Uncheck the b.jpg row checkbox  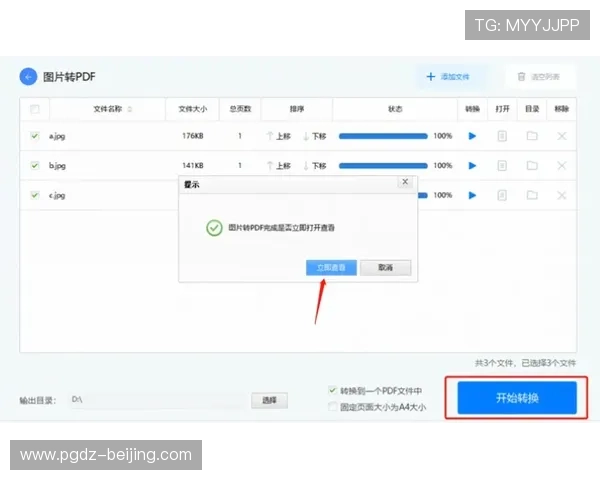35,165
